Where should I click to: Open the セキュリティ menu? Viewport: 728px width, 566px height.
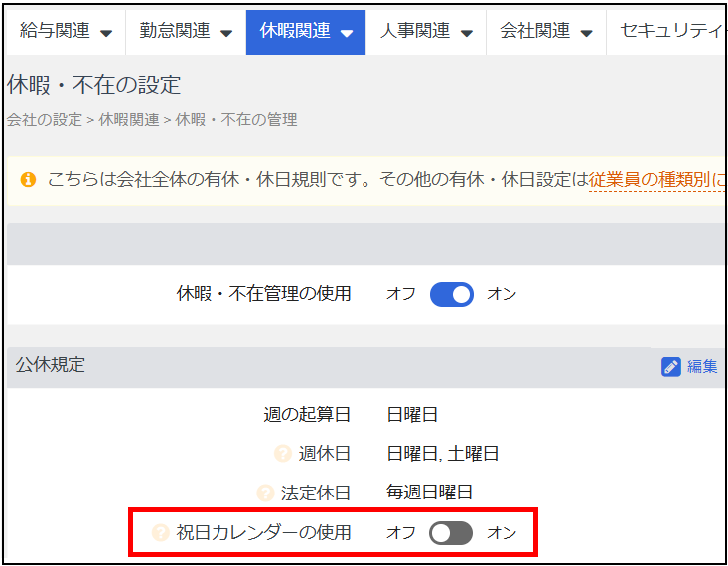(x=668, y=32)
